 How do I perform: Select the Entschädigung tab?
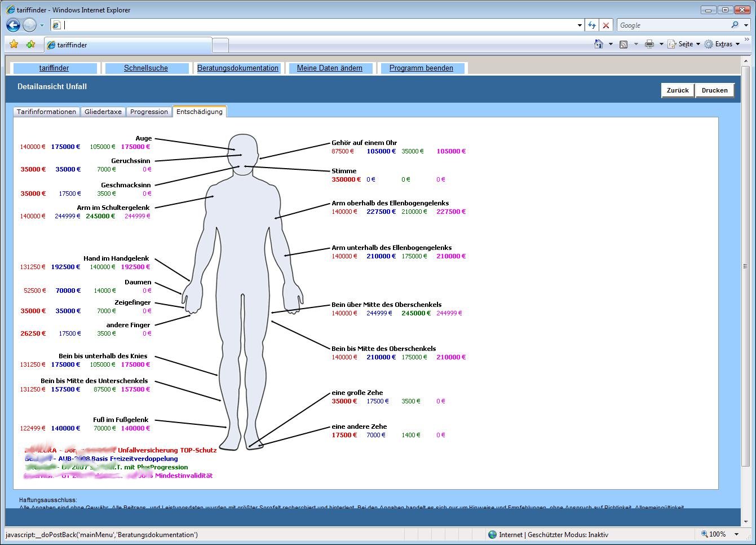pyautogui.click(x=200, y=112)
